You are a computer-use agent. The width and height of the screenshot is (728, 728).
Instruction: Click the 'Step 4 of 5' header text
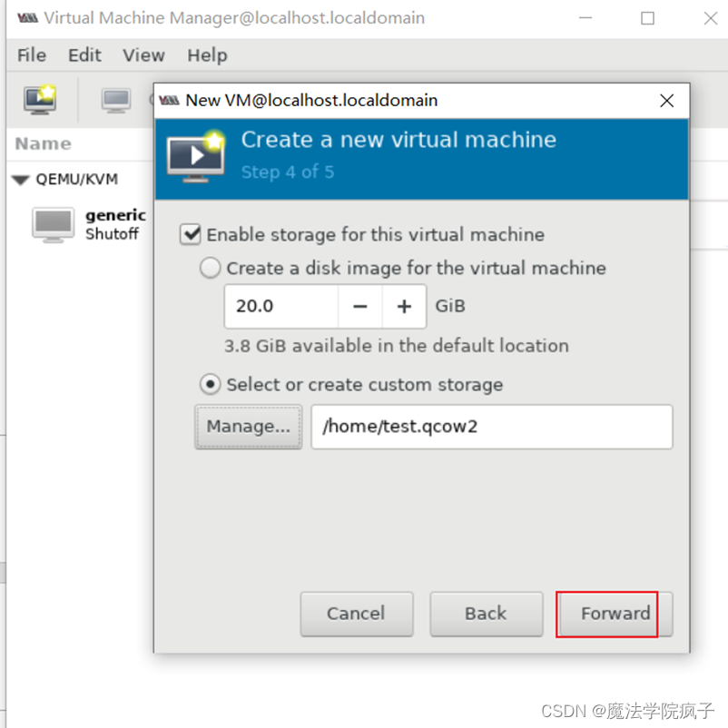pyautogui.click(x=288, y=172)
